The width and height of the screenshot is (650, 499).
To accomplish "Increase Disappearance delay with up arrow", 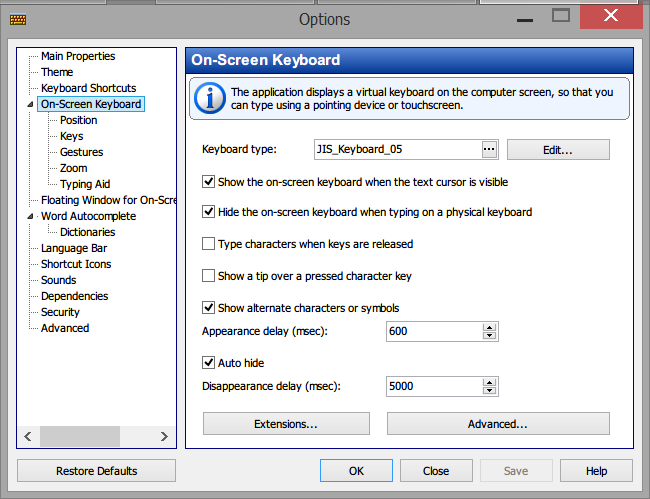I will pyautogui.click(x=490, y=383).
